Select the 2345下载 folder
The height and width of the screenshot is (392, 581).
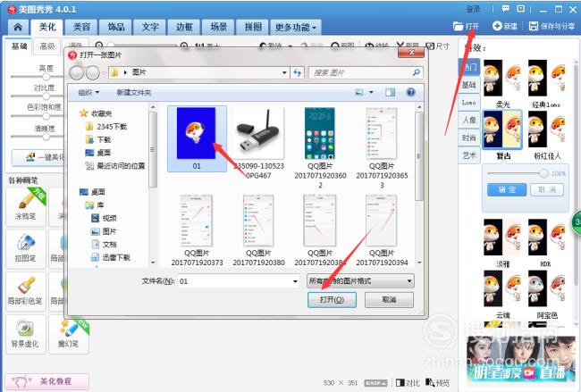point(106,127)
